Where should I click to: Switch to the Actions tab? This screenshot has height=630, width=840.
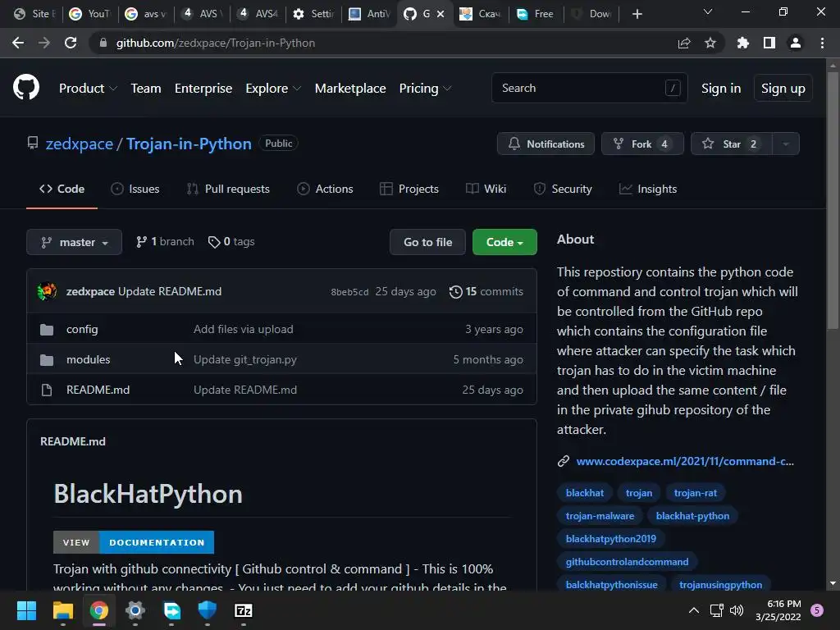325,189
